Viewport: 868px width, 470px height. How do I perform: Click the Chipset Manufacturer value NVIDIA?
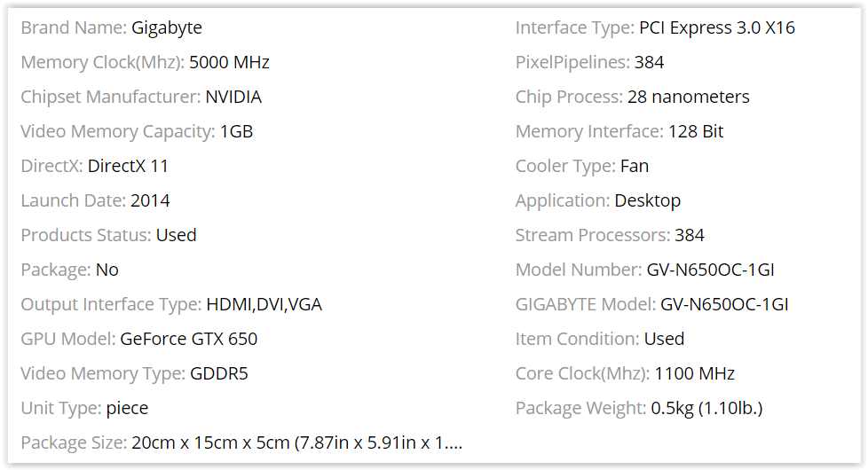point(233,97)
